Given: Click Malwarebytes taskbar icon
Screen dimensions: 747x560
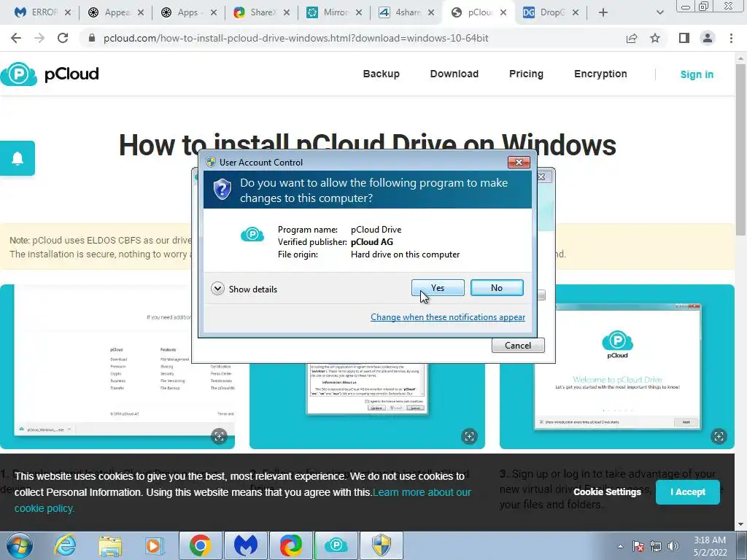Looking at the screenshot, I should pos(245,545).
